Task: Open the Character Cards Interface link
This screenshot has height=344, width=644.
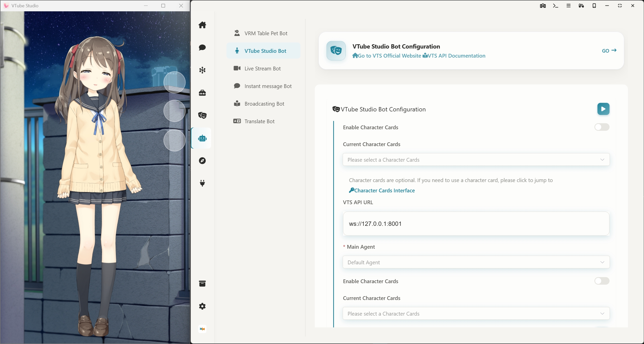Action: (382, 191)
